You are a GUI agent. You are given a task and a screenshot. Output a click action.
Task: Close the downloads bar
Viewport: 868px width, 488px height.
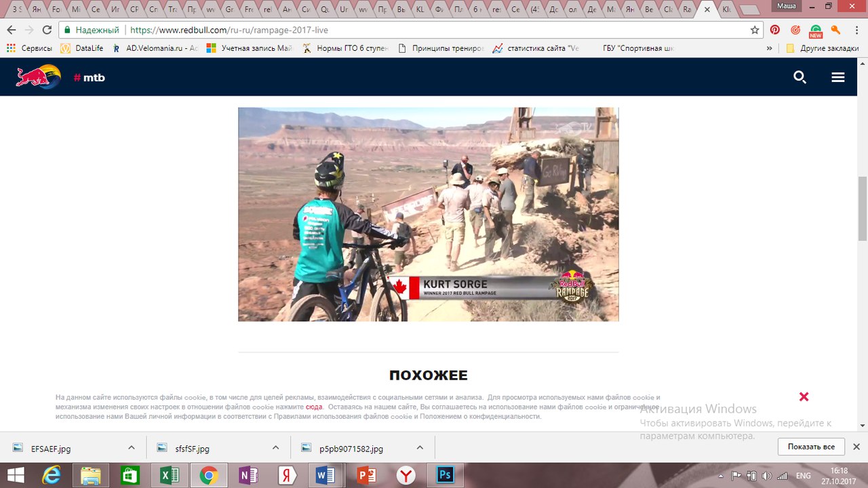pos(856,447)
